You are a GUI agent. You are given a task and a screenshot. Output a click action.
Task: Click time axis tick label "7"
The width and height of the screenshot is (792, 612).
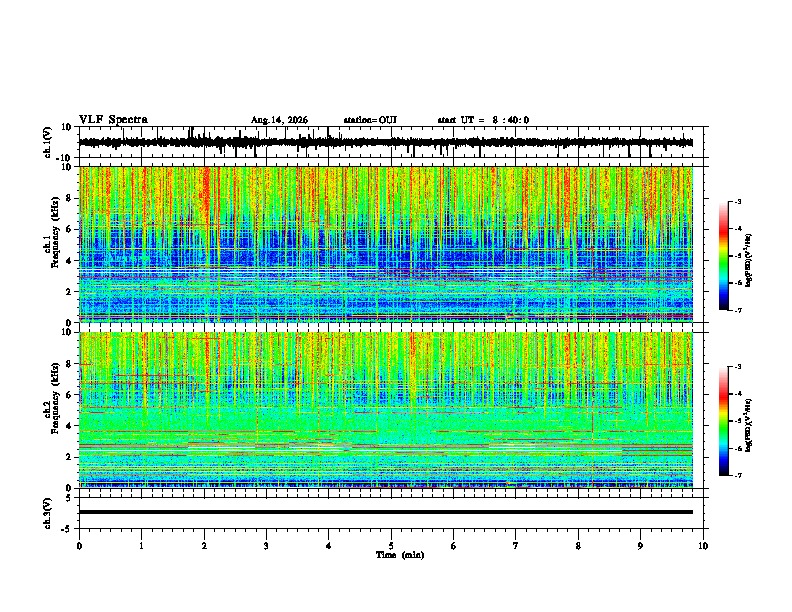tap(516, 546)
